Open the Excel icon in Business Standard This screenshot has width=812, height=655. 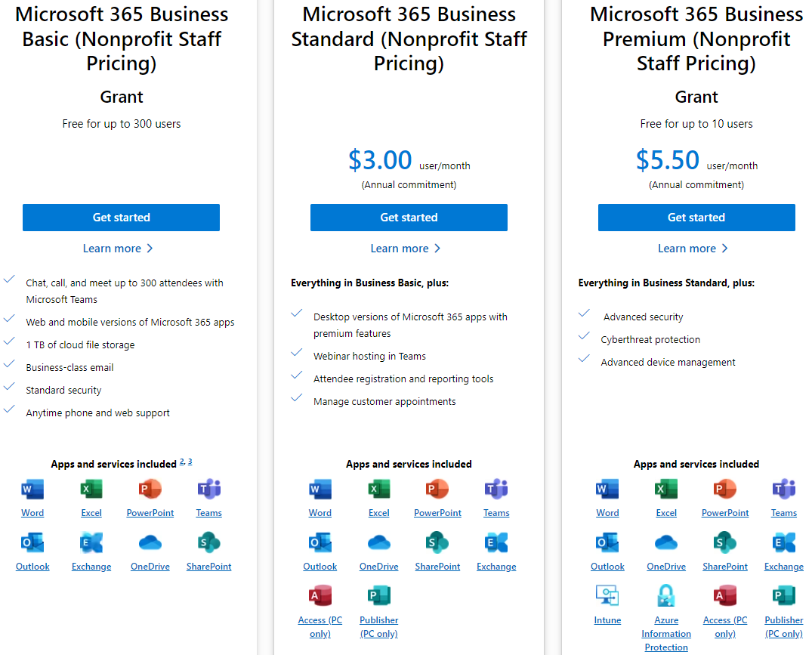point(379,490)
